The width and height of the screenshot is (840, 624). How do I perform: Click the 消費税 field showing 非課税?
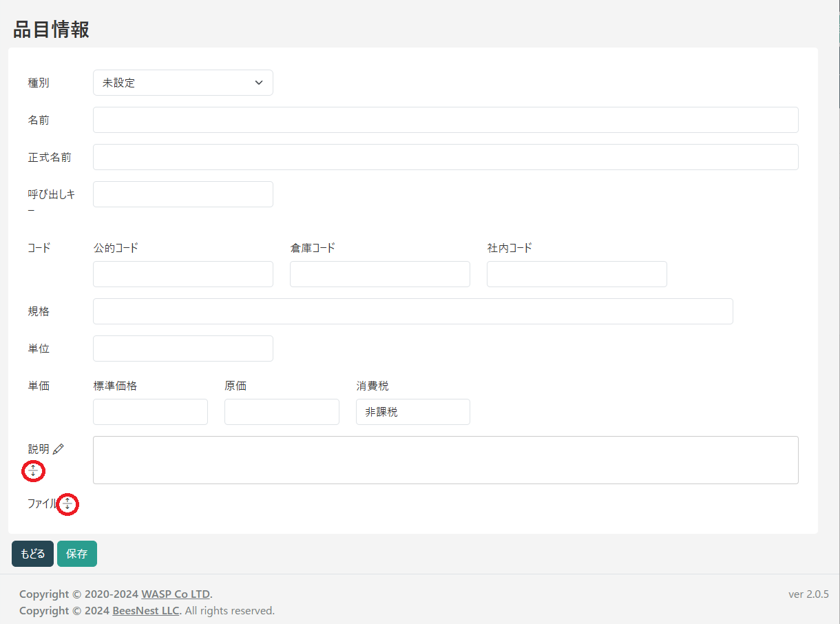[412, 412]
